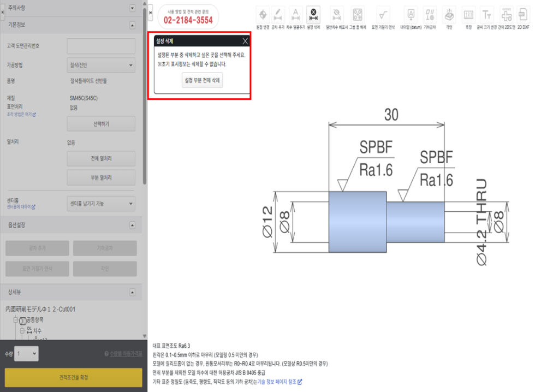Click the 견적조건을 확정 button
The image size is (559, 392).
click(x=74, y=378)
